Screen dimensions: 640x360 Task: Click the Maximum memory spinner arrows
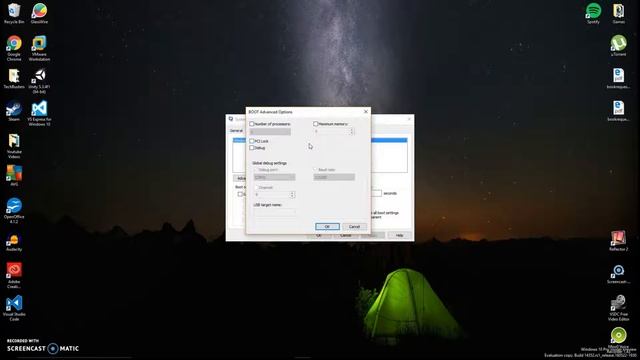tap(352, 131)
